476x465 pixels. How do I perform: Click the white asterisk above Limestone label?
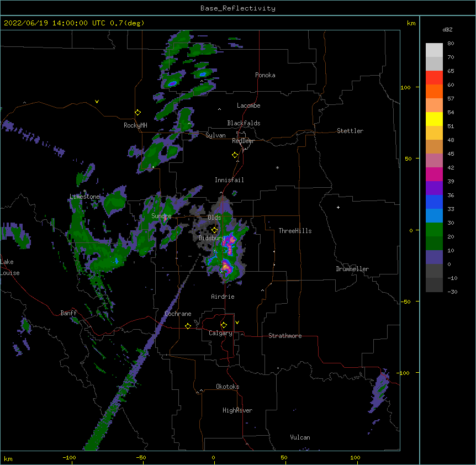tap(85, 191)
